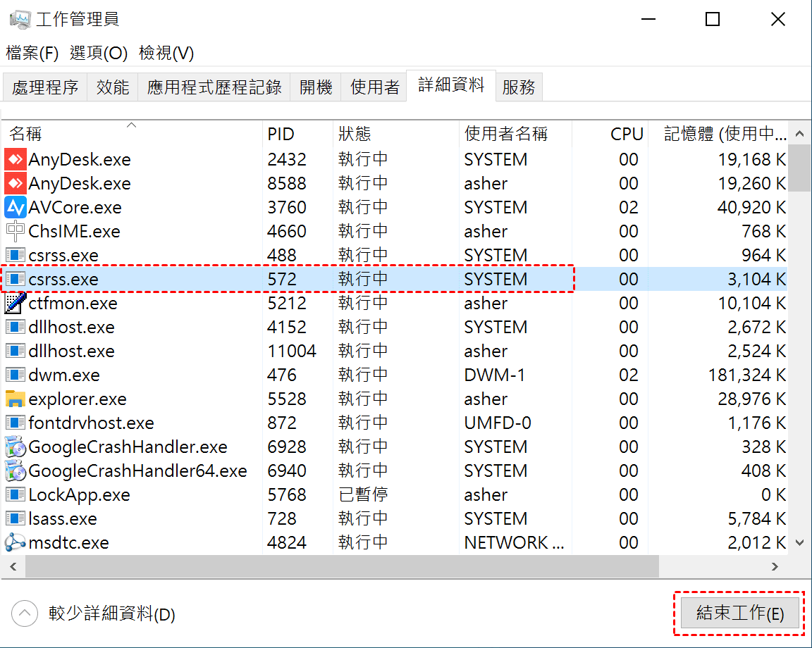The width and height of the screenshot is (812, 648).
Task: Click the 結束工作(E) button
Action: [739, 613]
